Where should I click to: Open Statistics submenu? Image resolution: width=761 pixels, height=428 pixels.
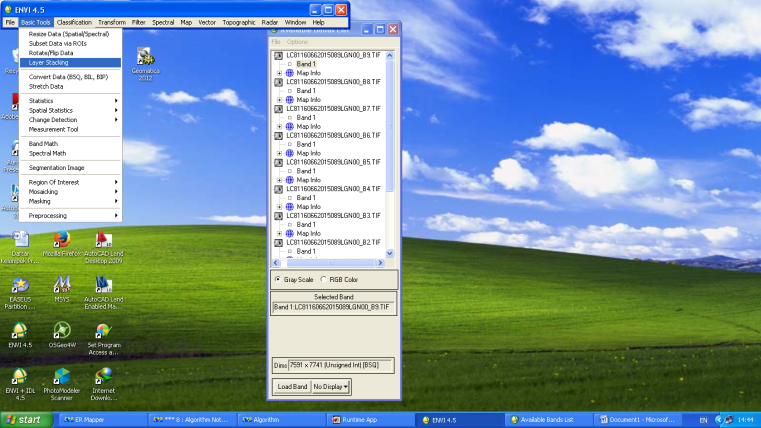tap(70, 101)
